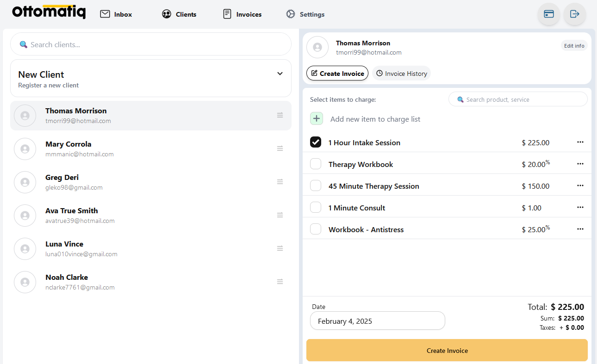Viewport: 597px width, 364px height.
Task: Click the invoice Date field
Action: tap(377, 321)
